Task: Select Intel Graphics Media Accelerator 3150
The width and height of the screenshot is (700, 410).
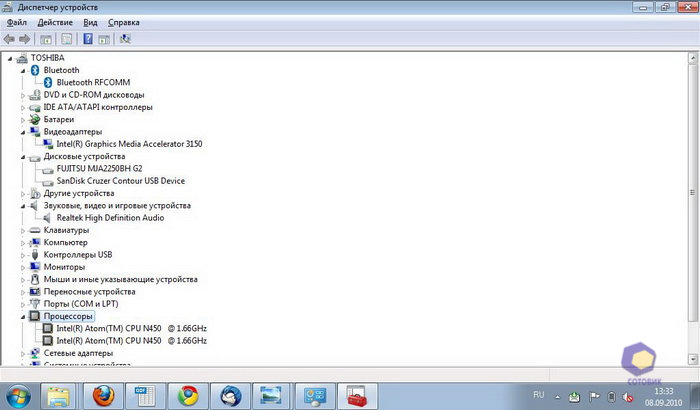Action: (x=129, y=144)
